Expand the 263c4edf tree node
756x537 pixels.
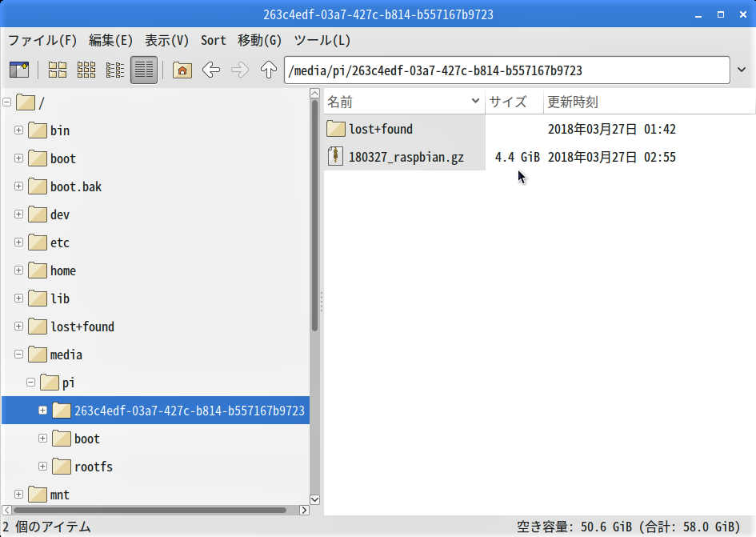coord(43,411)
